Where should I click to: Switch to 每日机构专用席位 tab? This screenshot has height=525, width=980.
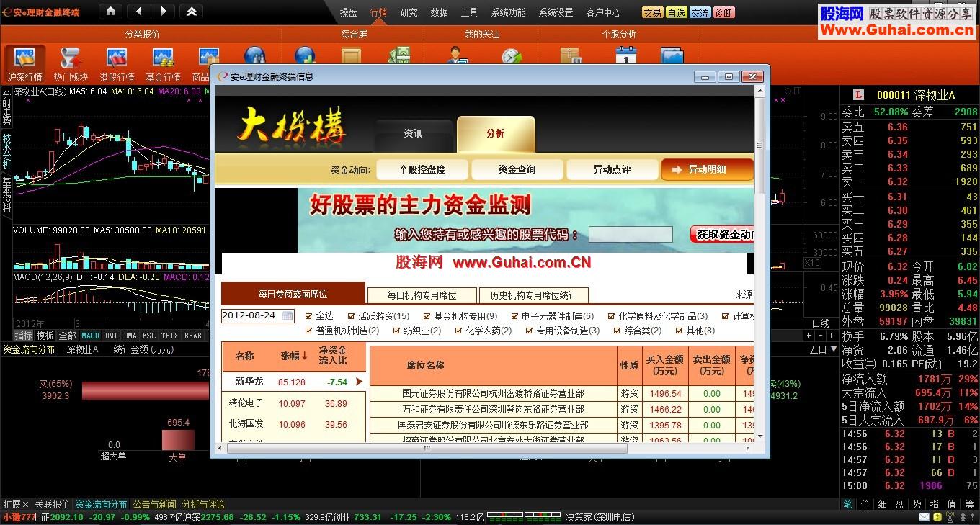coord(422,295)
